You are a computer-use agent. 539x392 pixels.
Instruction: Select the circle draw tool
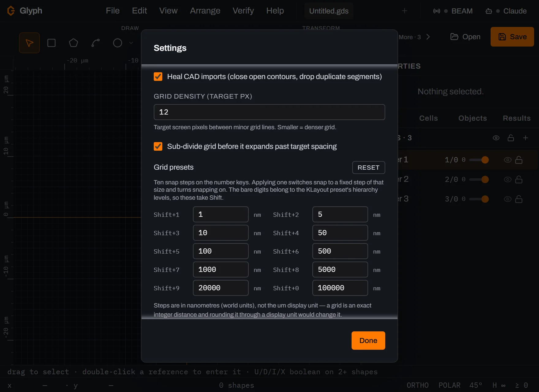pos(118,43)
